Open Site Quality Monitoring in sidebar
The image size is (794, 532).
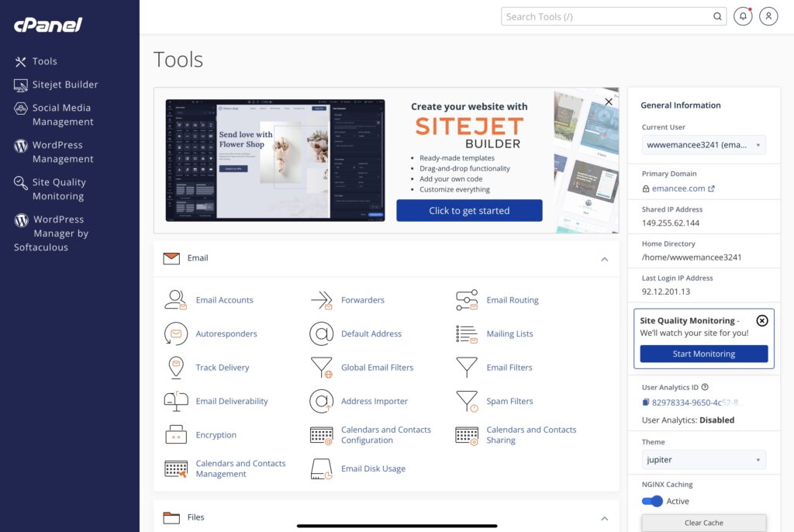tap(50, 189)
